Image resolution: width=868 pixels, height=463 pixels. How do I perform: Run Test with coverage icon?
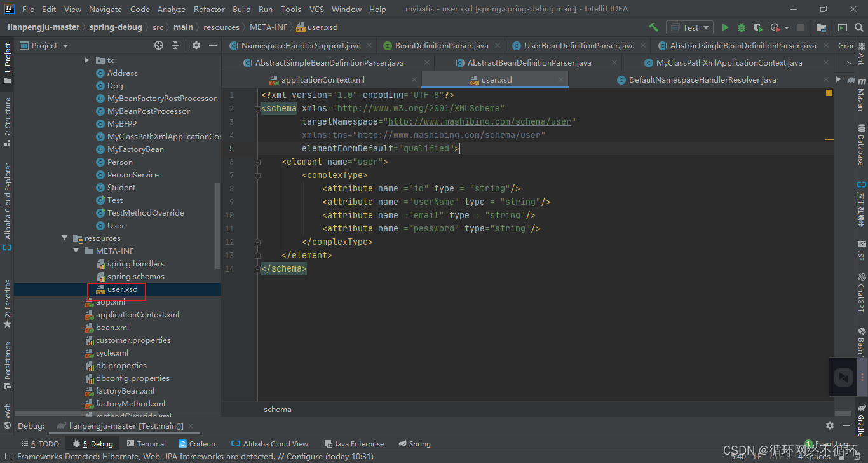tap(757, 27)
